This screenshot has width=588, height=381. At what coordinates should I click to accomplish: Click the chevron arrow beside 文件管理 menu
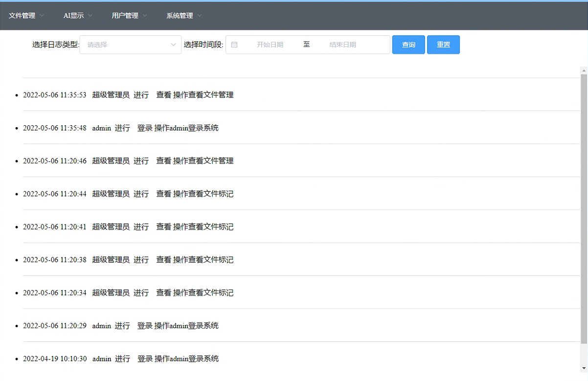click(42, 16)
